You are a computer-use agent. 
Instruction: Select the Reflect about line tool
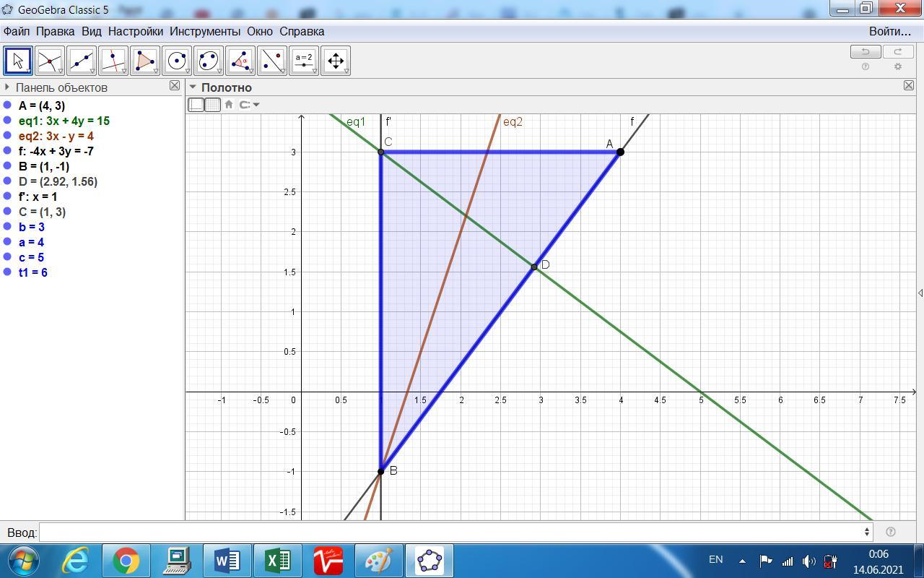coord(272,61)
